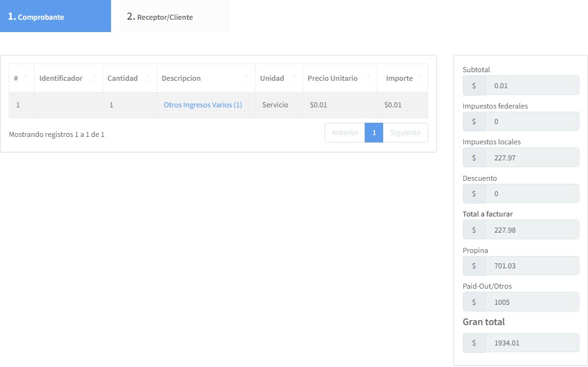Click the Total a facturar field
This screenshot has width=588, height=367.
click(532, 230)
